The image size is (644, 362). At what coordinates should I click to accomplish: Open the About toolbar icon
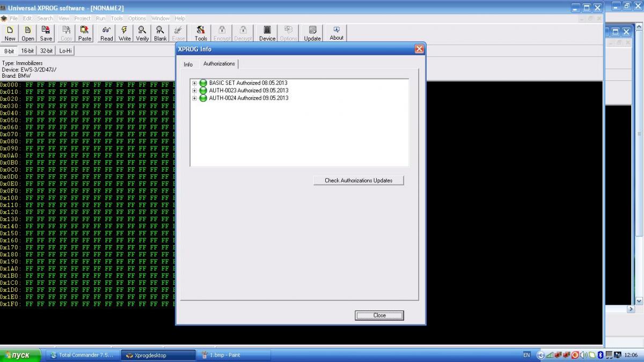tap(336, 33)
